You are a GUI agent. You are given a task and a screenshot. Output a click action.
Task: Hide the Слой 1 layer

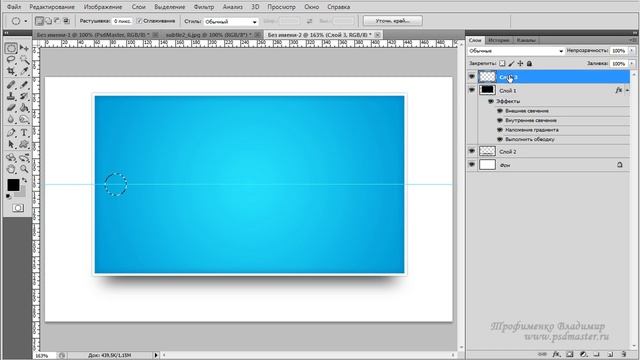[472, 90]
